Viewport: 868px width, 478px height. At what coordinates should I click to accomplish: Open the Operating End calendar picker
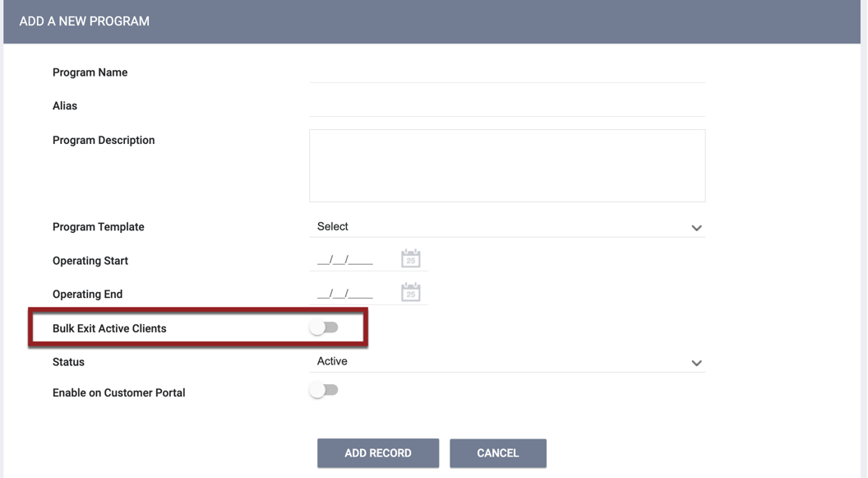click(x=410, y=291)
